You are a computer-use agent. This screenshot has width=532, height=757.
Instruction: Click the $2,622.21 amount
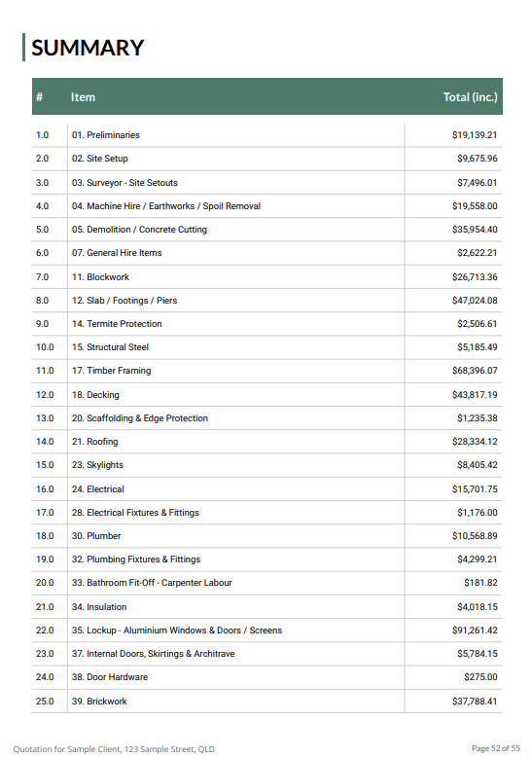(x=478, y=252)
